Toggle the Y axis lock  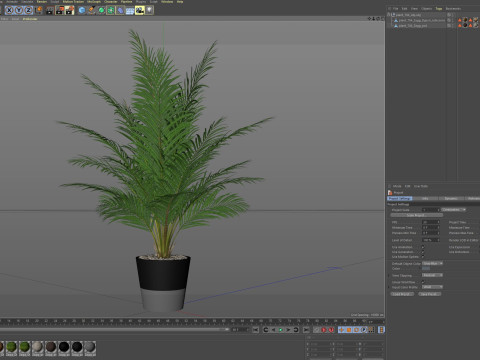pos(19,10)
